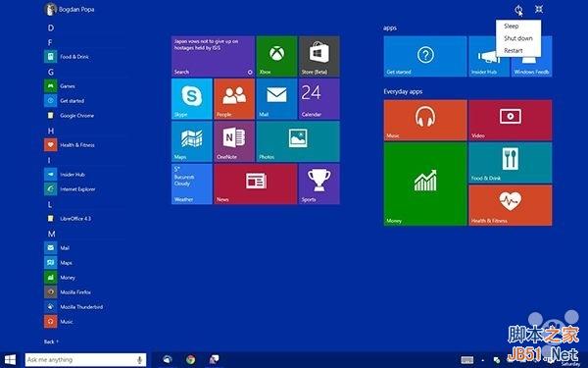
Task: Jump via the letter H header
Action: pos(51,131)
